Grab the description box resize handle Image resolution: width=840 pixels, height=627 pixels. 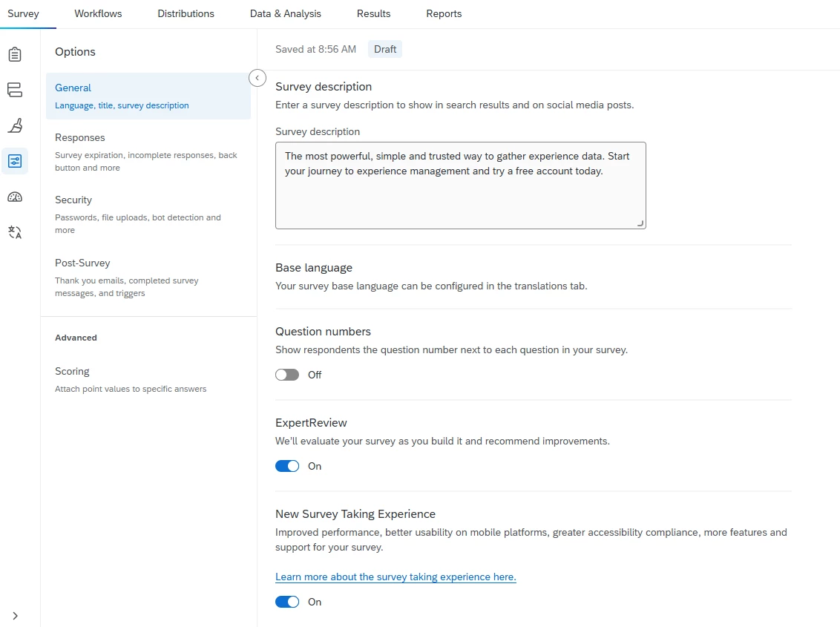click(x=640, y=223)
